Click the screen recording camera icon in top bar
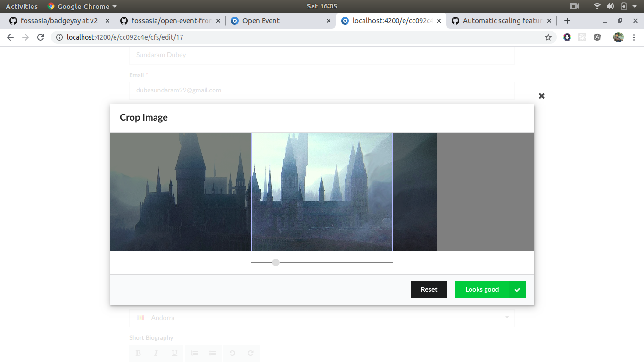The height and width of the screenshot is (362, 644). tap(575, 6)
